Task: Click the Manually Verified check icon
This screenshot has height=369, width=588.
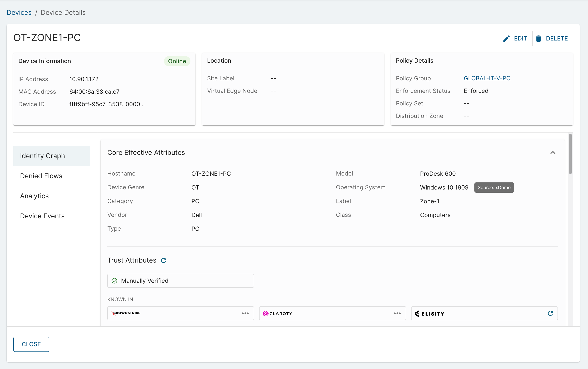Action: tap(114, 281)
